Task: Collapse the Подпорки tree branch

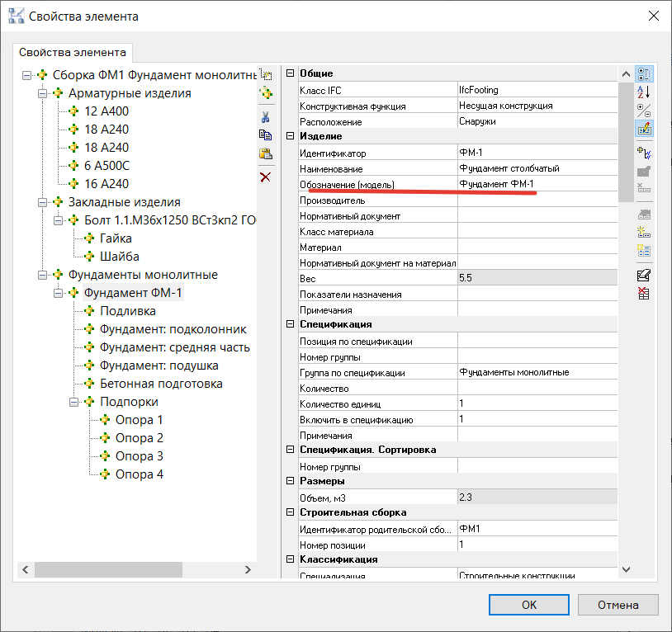Action: [73, 402]
